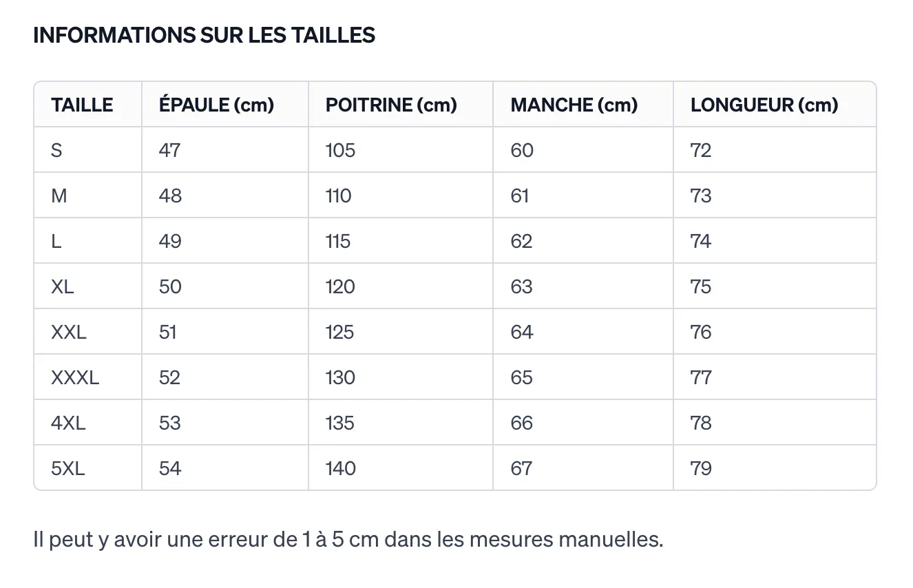Click the XL size row label
913x588 pixels.
(62, 286)
